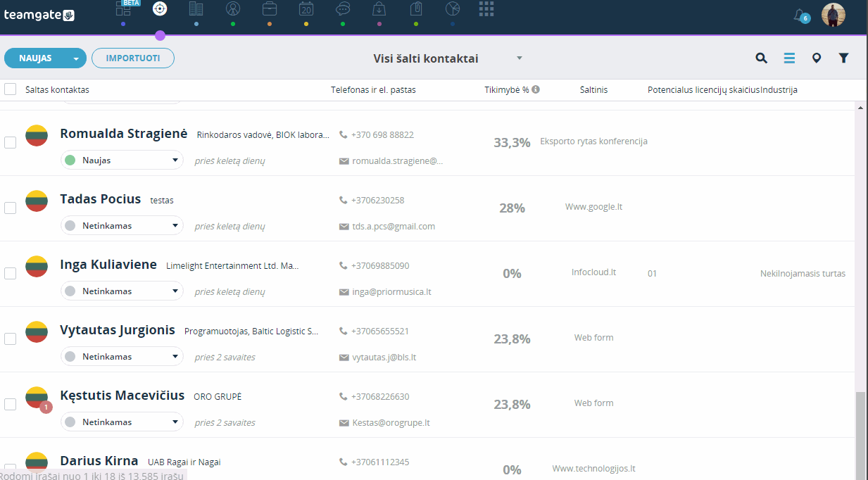Image resolution: width=868 pixels, height=480 pixels.
Task: Open the apps grid icon
Action: (486, 9)
